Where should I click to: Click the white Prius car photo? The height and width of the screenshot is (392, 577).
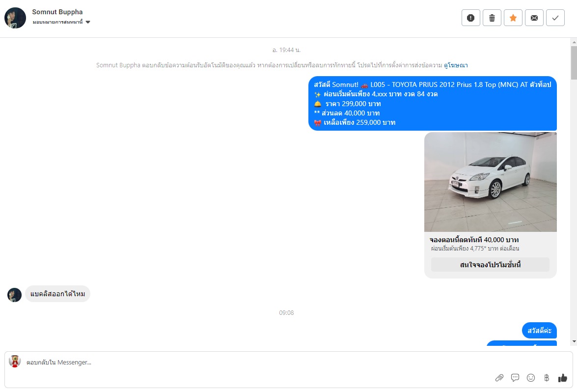(490, 182)
